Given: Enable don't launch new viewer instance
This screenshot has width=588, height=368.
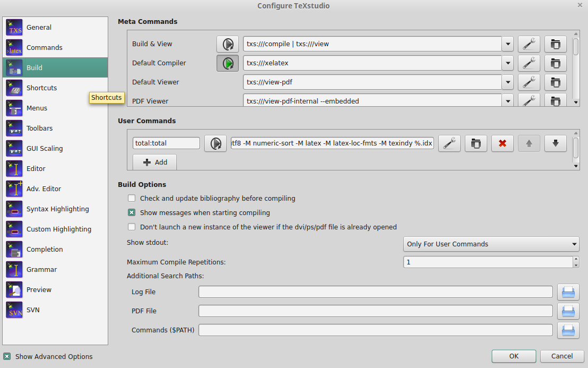Looking at the screenshot, I should pos(132,227).
